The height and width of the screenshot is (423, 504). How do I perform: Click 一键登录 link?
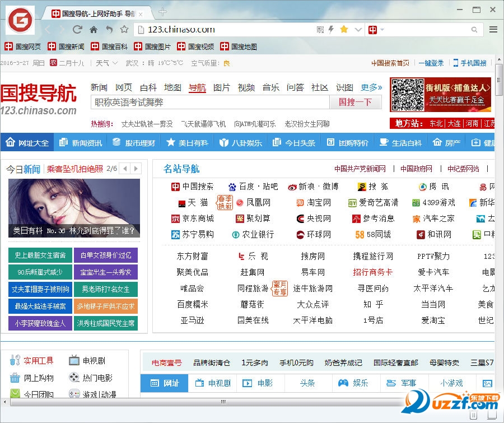point(431,63)
